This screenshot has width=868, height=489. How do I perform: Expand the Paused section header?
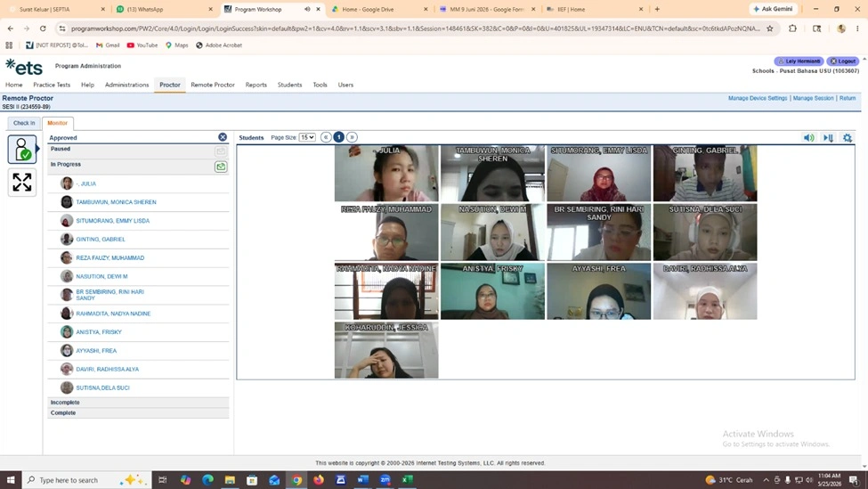138,151
